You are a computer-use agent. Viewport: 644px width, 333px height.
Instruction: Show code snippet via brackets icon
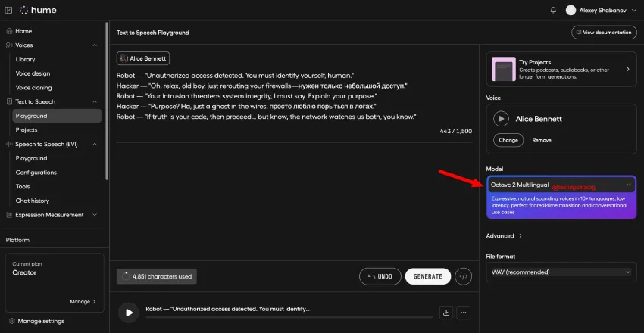click(463, 276)
